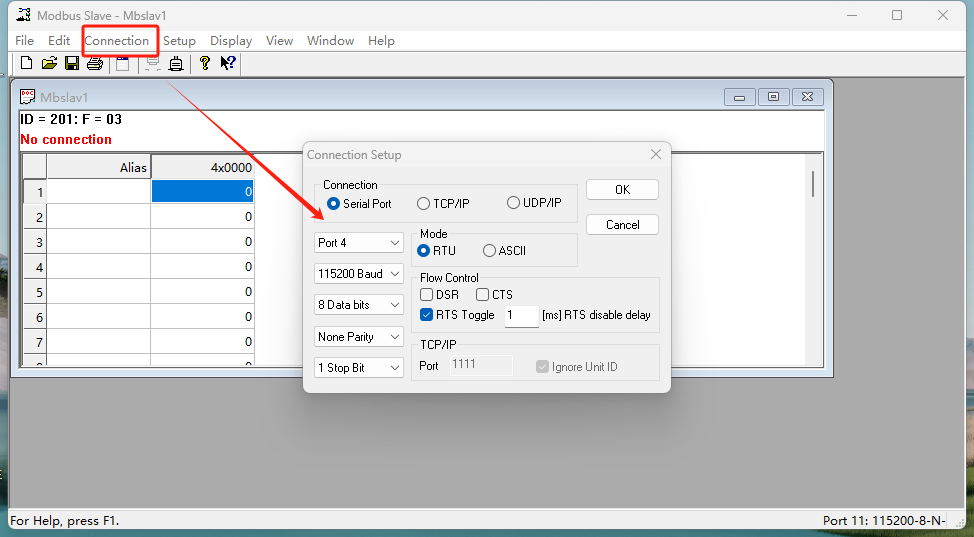974x537 pixels.
Task: Open the View menu
Action: [x=280, y=40]
